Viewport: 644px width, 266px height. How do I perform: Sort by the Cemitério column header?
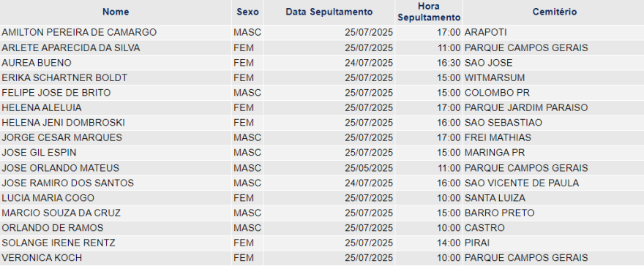pos(555,12)
